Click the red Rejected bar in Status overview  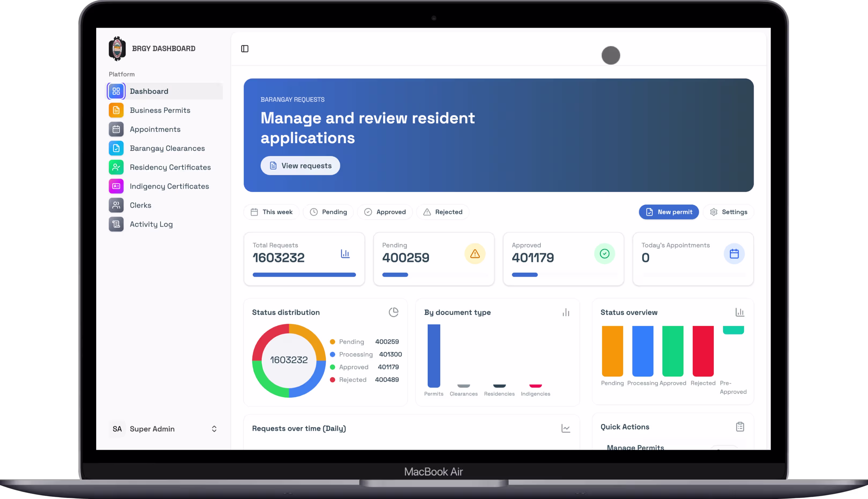[x=703, y=351]
